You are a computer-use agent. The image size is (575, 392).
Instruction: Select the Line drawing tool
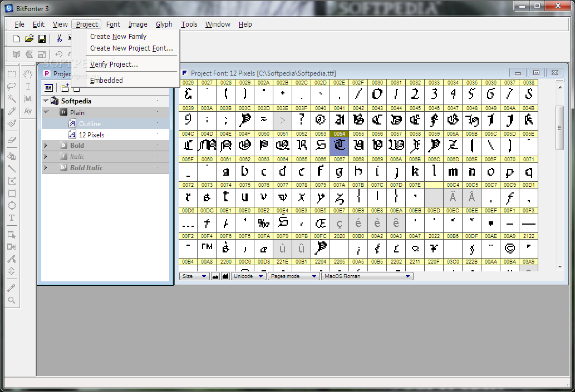tap(12, 168)
